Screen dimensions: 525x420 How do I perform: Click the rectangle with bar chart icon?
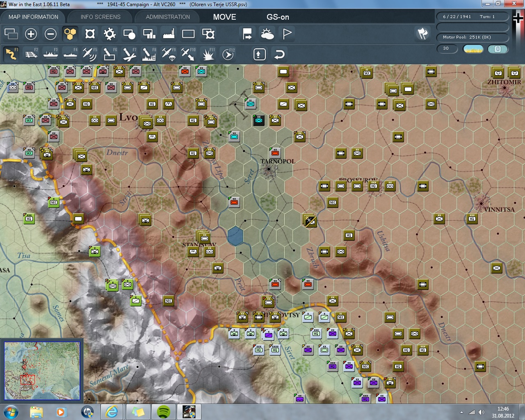pyautogui.click(x=149, y=34)
